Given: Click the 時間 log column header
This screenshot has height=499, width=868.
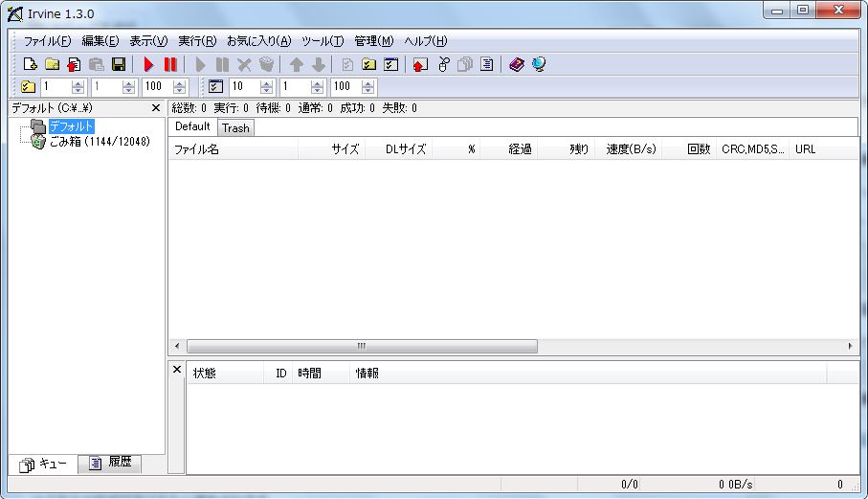Looking at the screenshot, I should [321, 374].
